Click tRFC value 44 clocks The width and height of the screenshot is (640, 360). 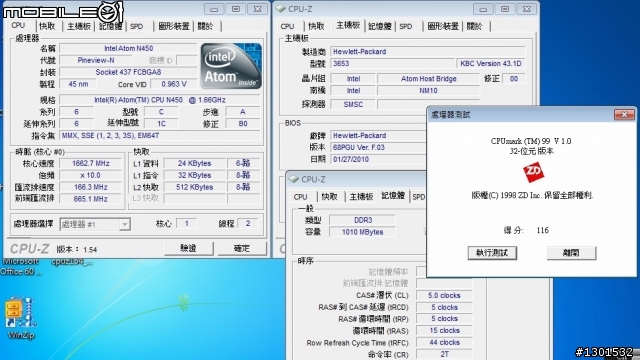pos(444,342)
